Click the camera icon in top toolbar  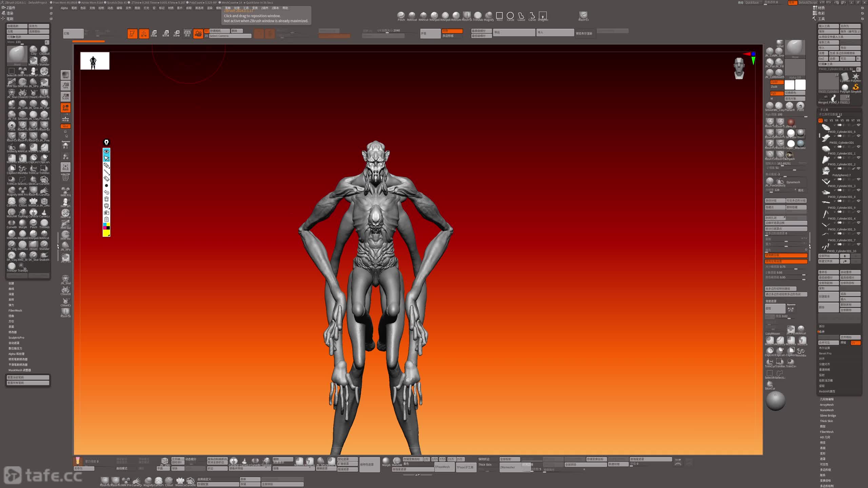pos(198,34)
